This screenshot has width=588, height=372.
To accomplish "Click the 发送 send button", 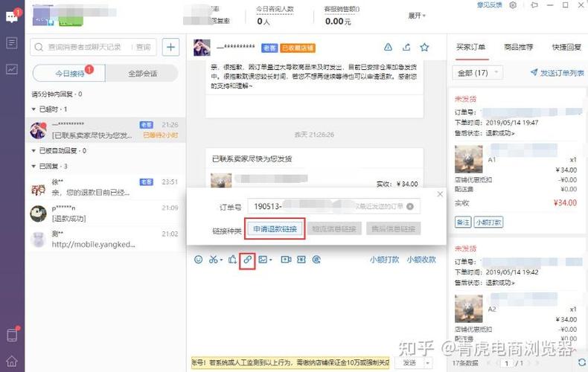I will coord(409,363).
